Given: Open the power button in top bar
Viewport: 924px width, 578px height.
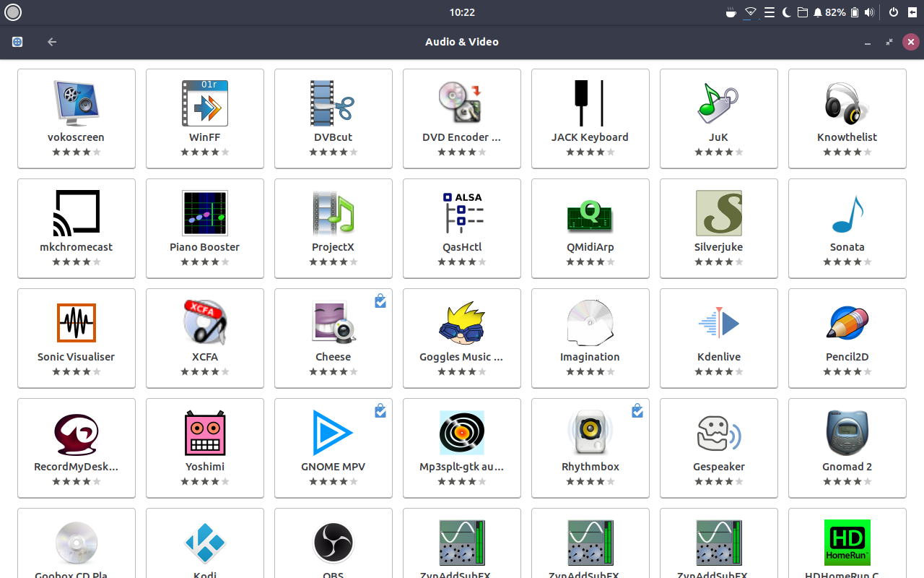Looking at the screenshot, I should point(894,12).
